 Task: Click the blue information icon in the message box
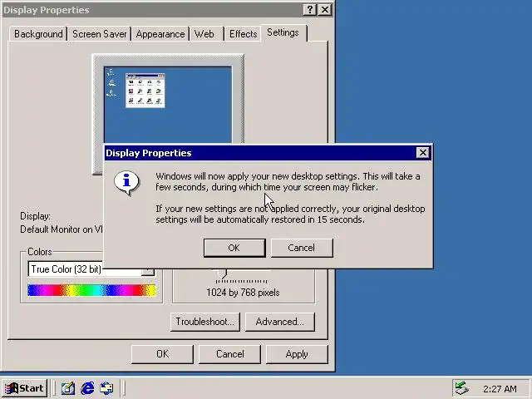[126, 183]
